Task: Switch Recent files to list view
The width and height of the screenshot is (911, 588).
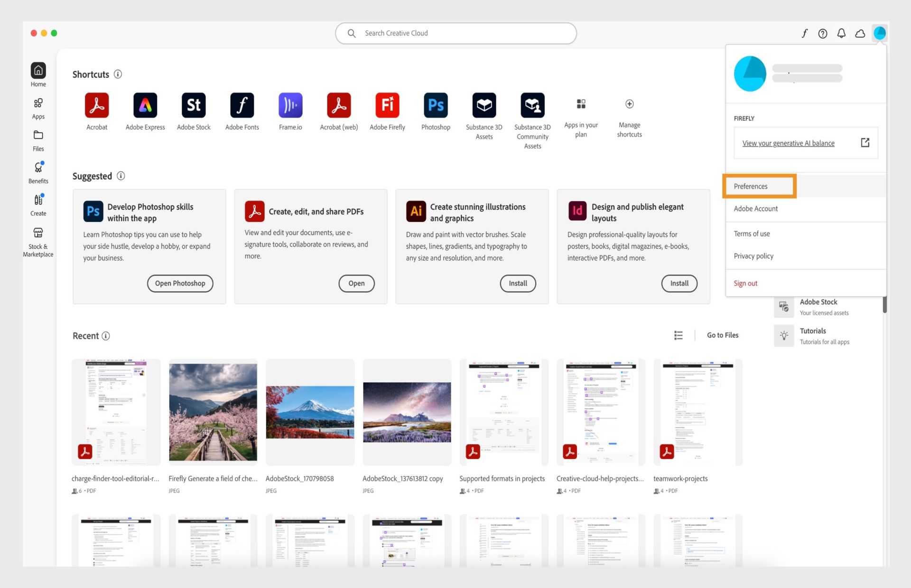Action: [x=679, y=335]
